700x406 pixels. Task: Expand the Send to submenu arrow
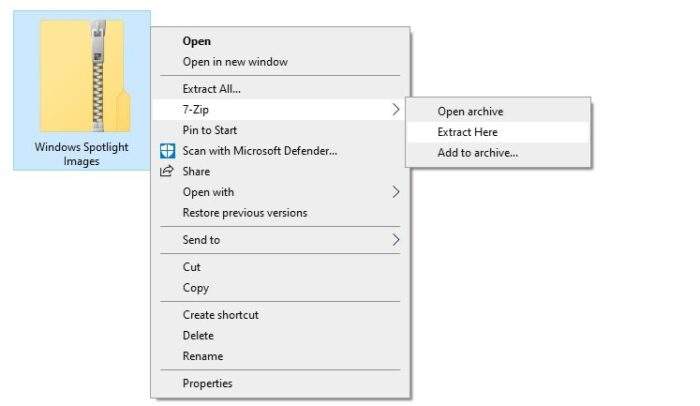pyautogui.click(x=396, y=240)
